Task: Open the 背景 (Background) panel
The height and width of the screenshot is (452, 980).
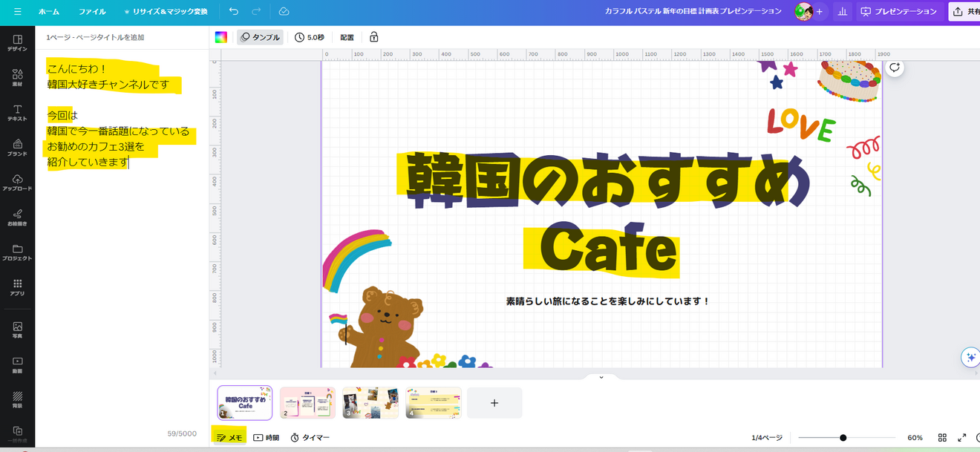Action: 16,401
